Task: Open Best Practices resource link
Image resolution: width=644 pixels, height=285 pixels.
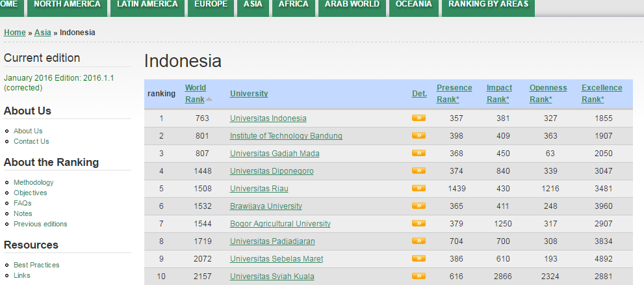Action: (x=36, y=265)
